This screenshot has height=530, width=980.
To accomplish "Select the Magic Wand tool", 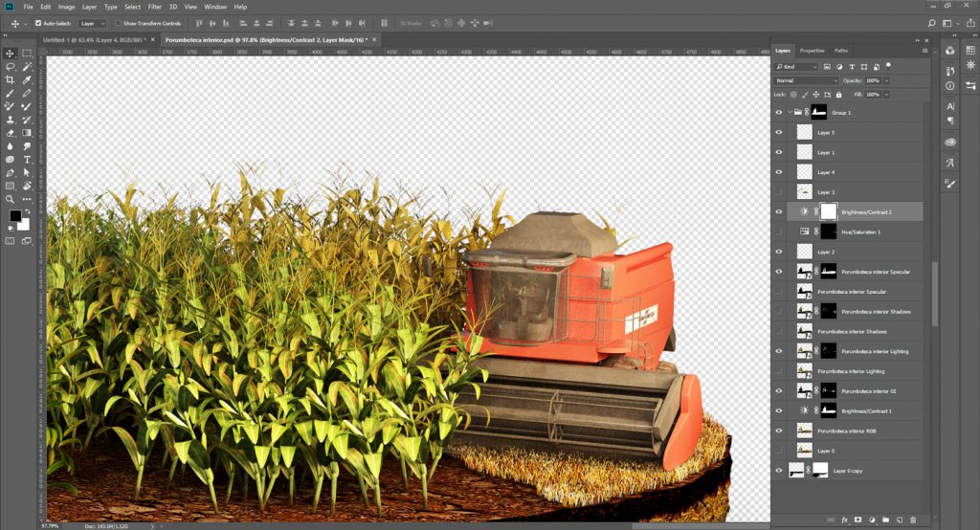I will pos(27,67).
